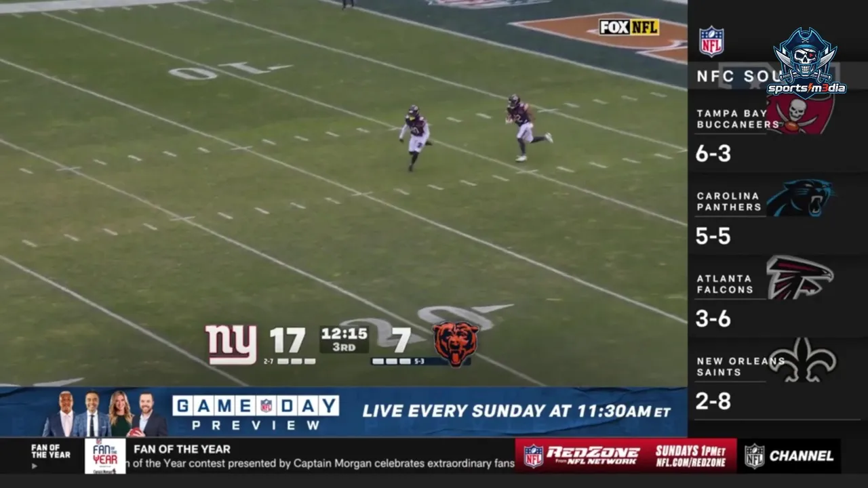Click 'LIVE EVERY SUNDAY AT 11:30AM ET' text

(x=517, y=411)
